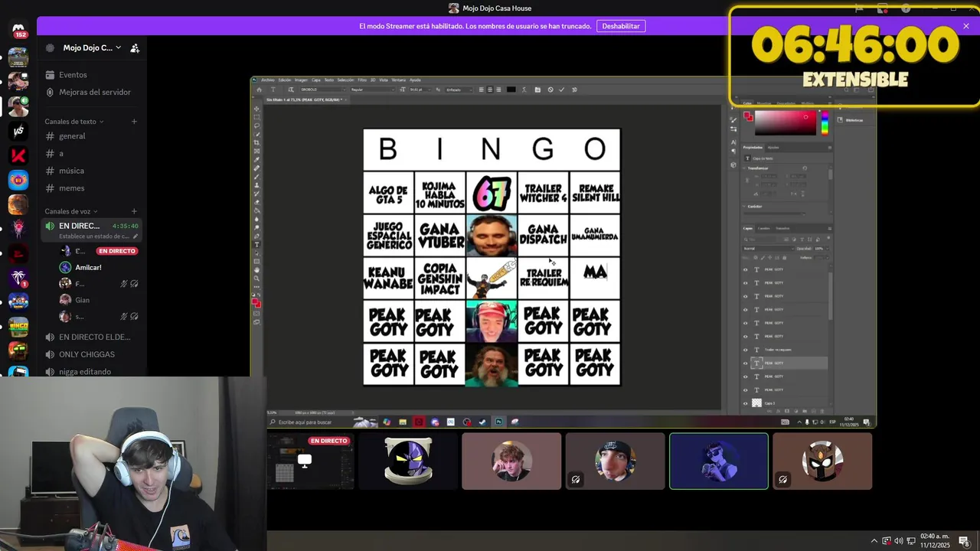Add a voice channel with plus icon
The height and width of the screenshot is (551, 980).
[134, 211]
